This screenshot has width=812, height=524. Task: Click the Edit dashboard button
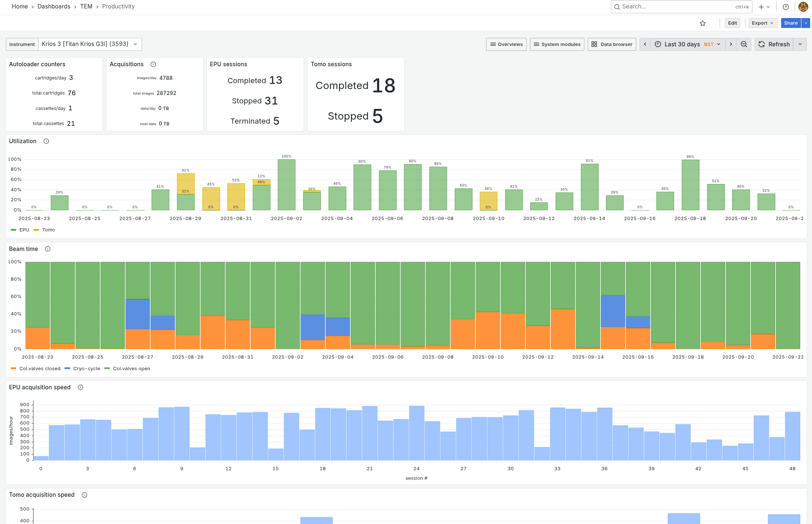[x=733, y=23]
